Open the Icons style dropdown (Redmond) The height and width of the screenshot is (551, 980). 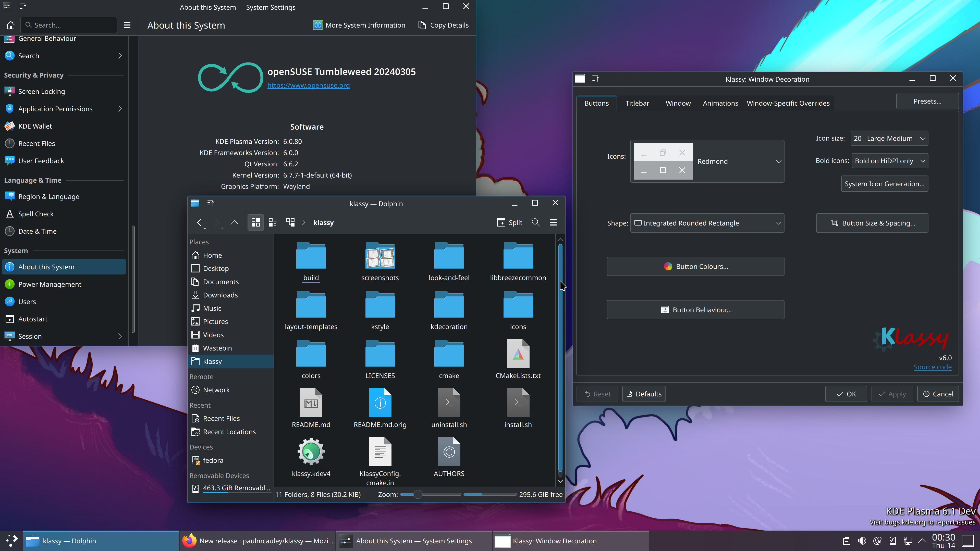[x=707, y=161]
